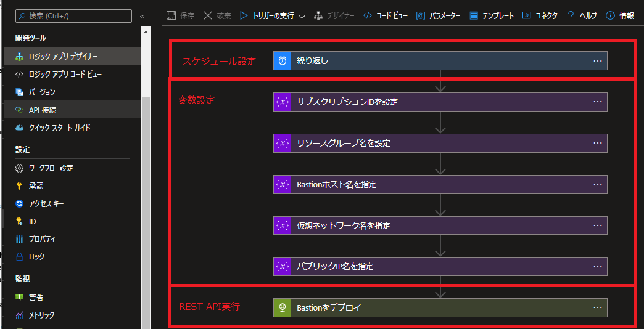
Task: Expand the パブリックIP名を指定 step
Action: point(440,266)
